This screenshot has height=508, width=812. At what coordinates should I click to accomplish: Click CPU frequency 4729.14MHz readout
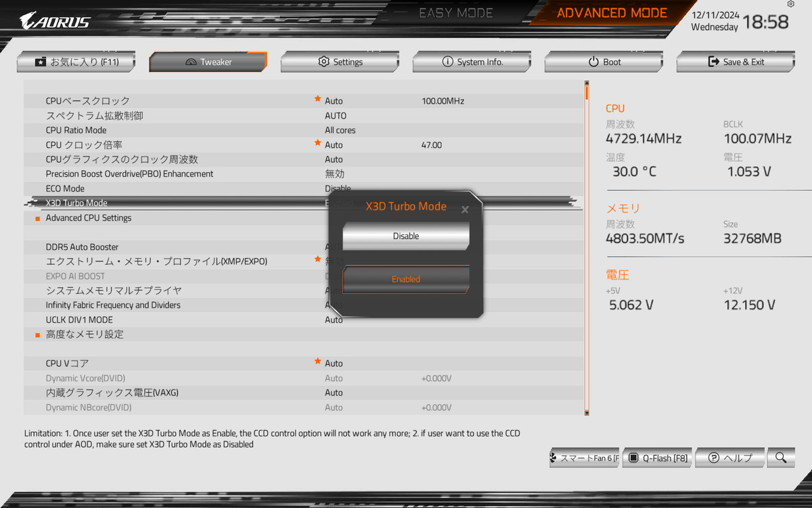644,139
